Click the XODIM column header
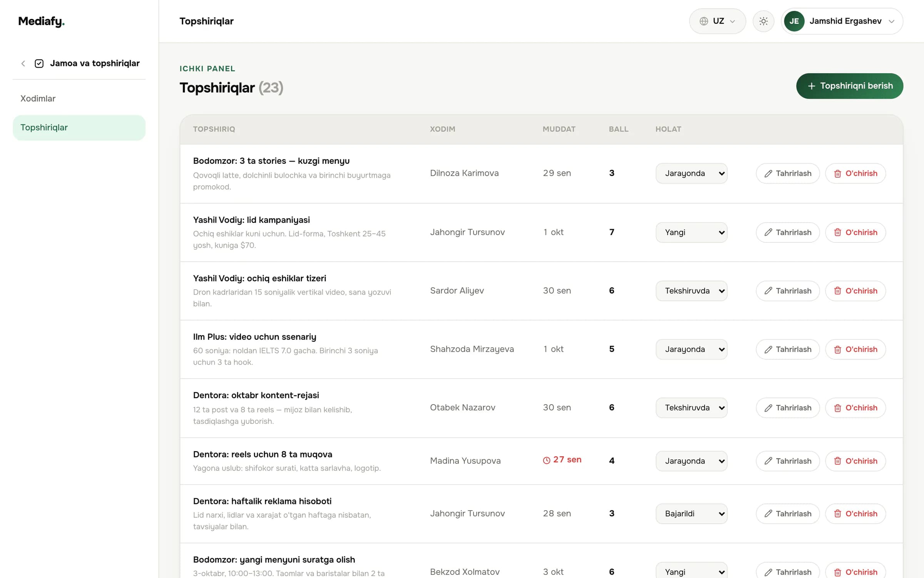 click(442, 129)
